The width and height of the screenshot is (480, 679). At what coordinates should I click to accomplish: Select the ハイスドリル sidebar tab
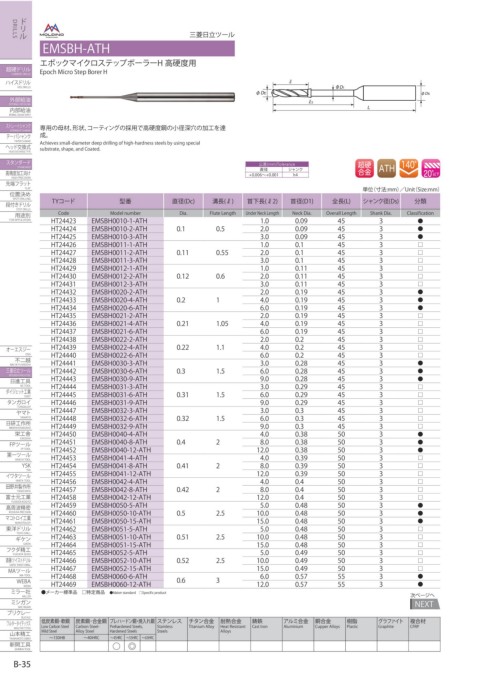point(16,84)
